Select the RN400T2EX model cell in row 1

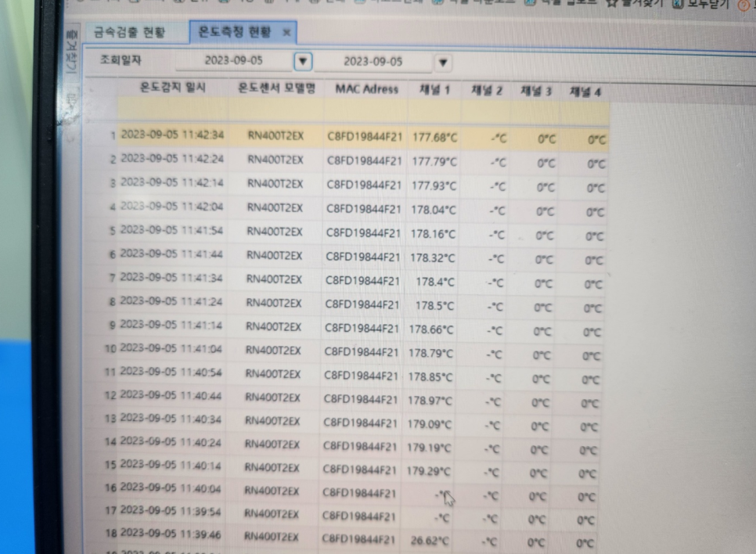point(275,136)
